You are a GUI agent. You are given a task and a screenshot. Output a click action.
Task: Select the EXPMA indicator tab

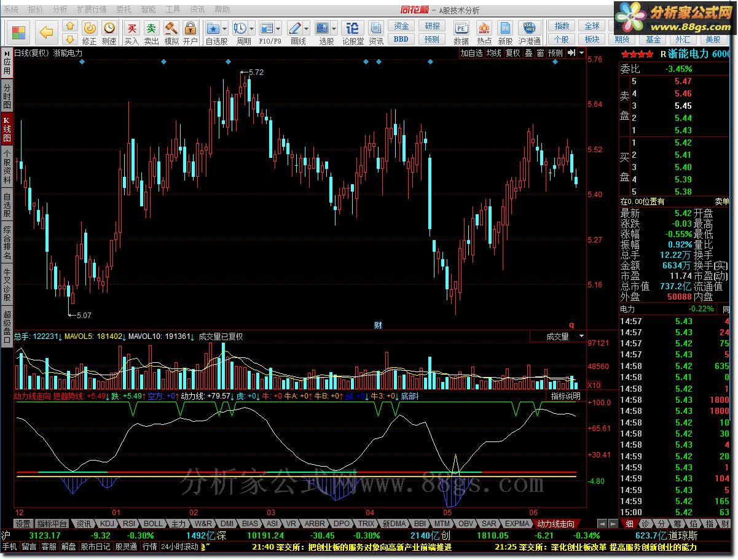(x=517, y=524)
